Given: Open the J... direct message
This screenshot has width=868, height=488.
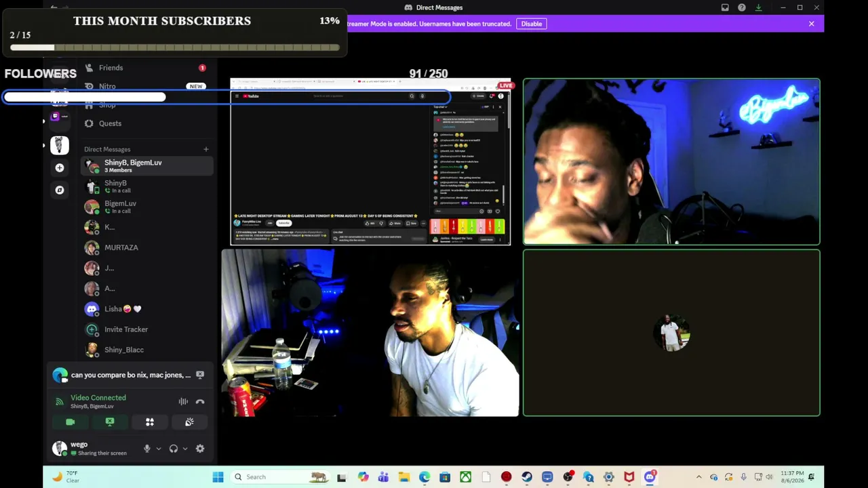Looking at the screenshot, I should (x=147, y=268).
